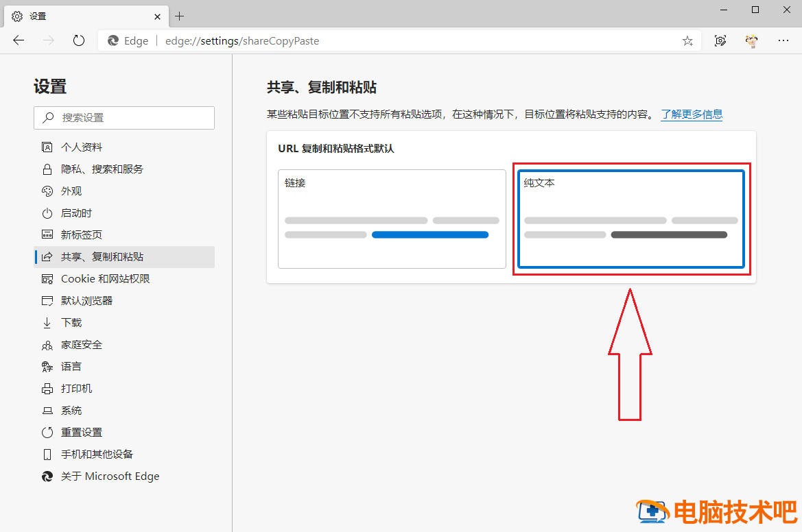Click the magnifier icon in 搜索设置 box
802x532 pixels.
tap(47, 117)
